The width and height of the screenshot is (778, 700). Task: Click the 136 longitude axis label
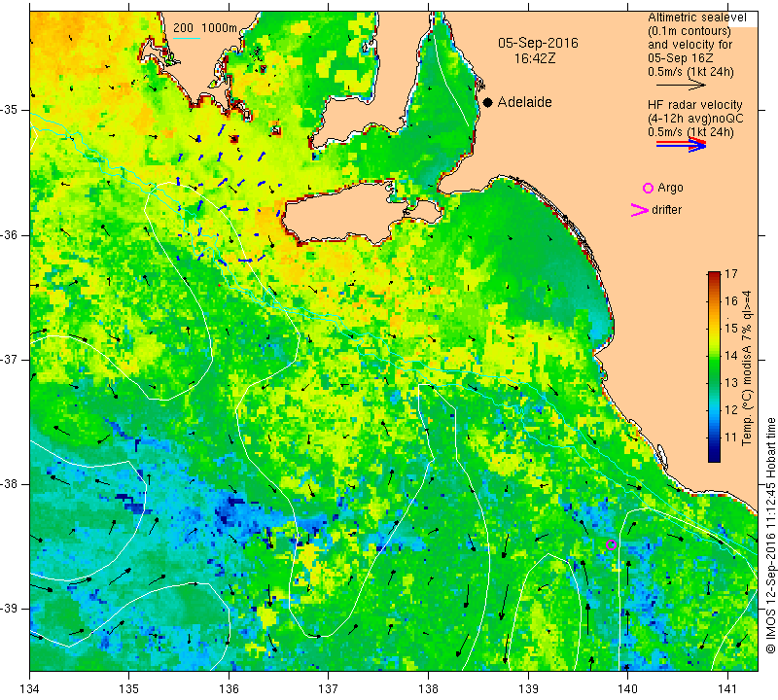tap(229, 688)
